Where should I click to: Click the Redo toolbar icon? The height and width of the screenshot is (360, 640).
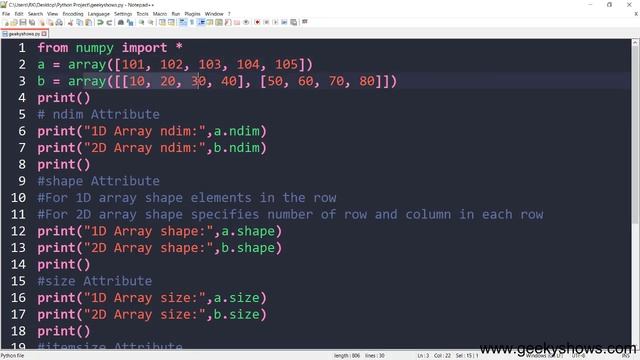pyautogui.click(x=109, y=22)
